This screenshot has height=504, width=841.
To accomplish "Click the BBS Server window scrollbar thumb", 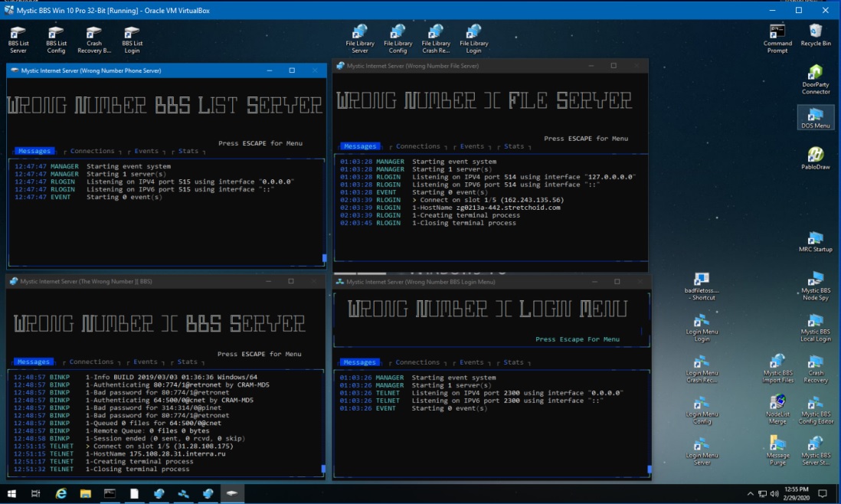I will (323, 469).
